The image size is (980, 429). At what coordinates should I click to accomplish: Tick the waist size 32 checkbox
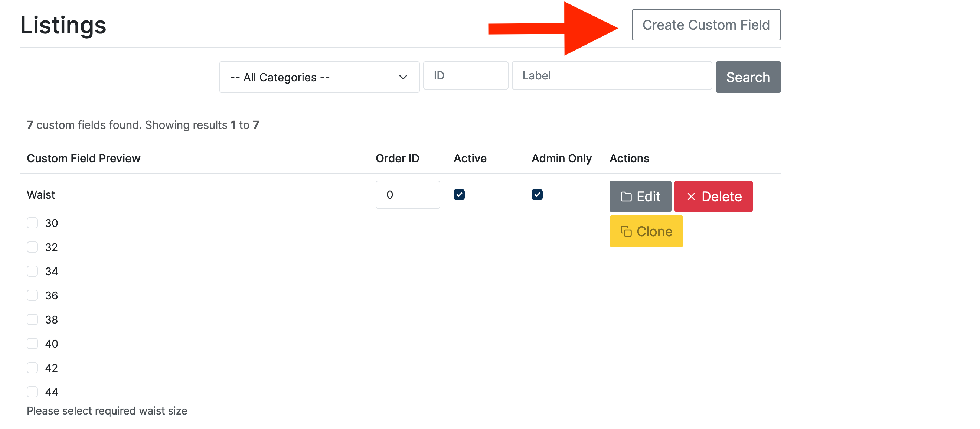(x=32, y=247)
